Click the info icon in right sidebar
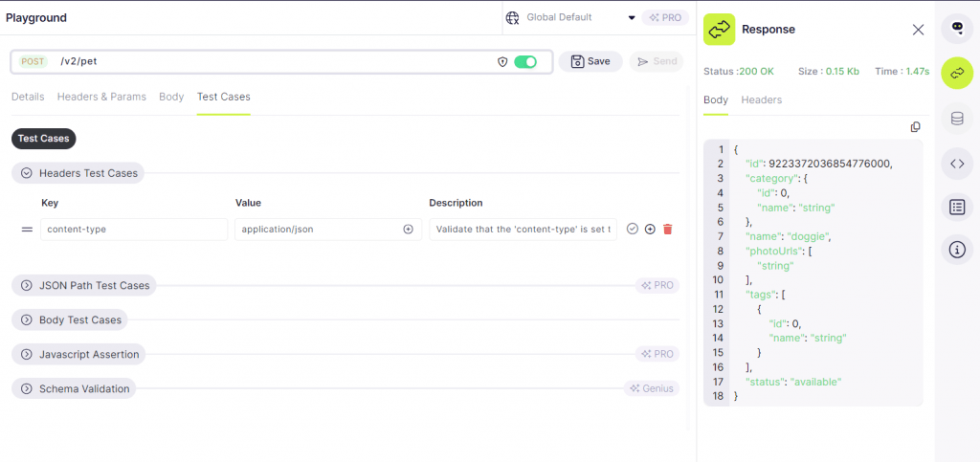980x462 pixels. pyautogui.click(x=957, y=251)
